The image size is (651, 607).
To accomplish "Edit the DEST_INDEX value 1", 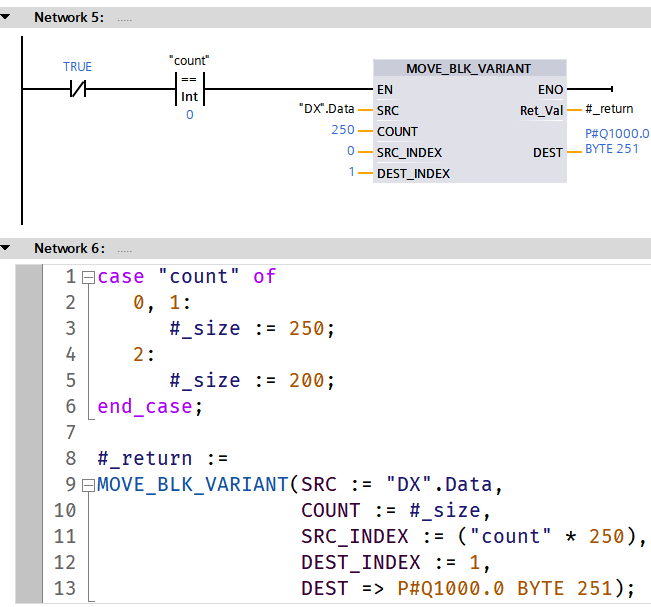I will point(351,173).
